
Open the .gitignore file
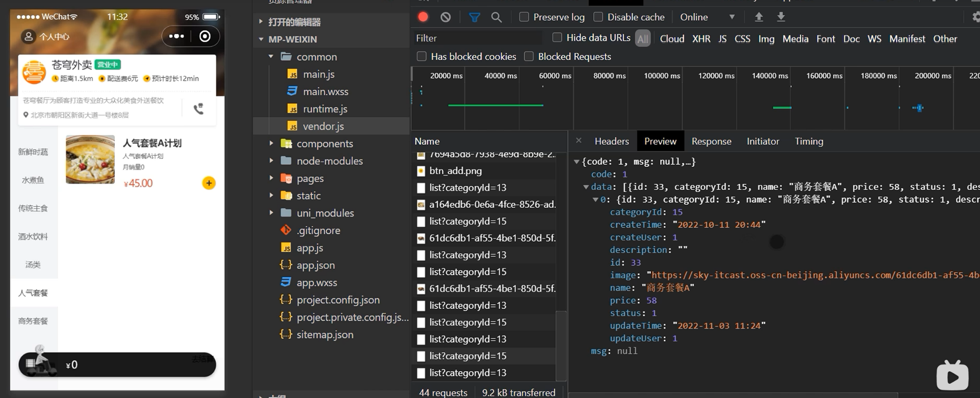(x=318, y=230)
